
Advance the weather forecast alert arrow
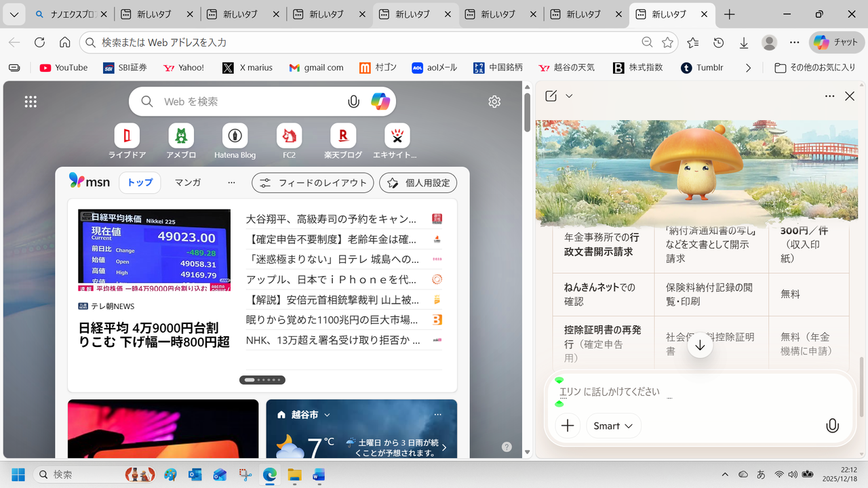pyautogui.click(x=444, y=447)
